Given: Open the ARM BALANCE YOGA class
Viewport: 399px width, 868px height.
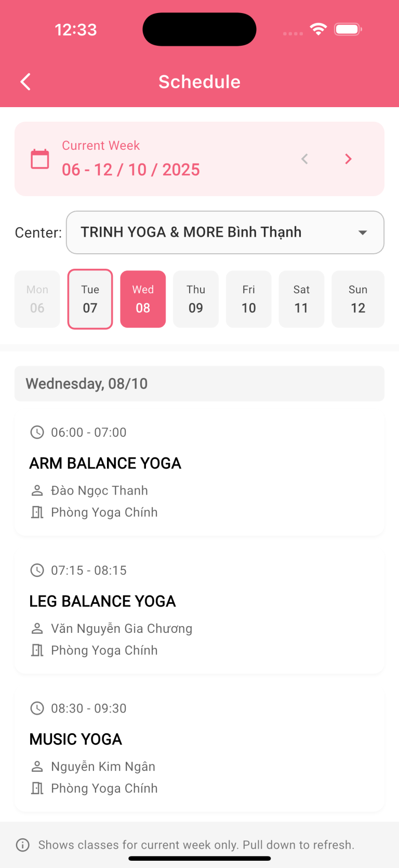Looking at the screenshot, I should click(199, 473).
